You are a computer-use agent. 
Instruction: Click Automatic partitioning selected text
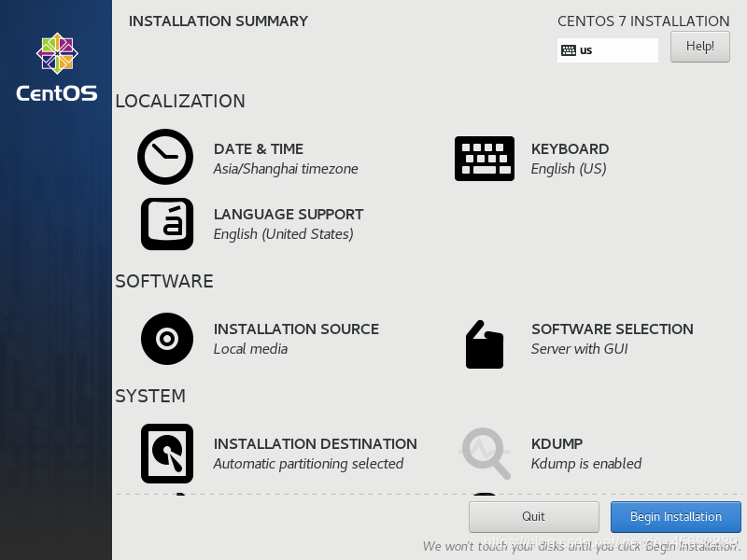308,464
